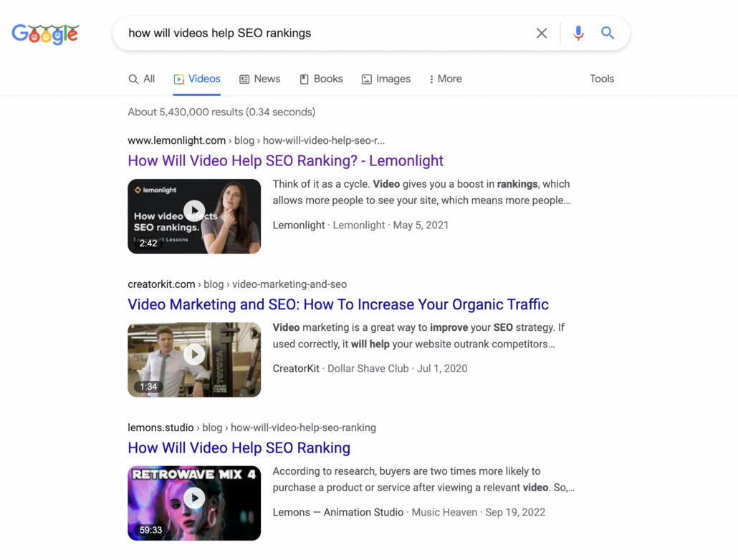Switch to the All results tab
The width and height of the screenshot is (738, 560).
tap(142, 79)
